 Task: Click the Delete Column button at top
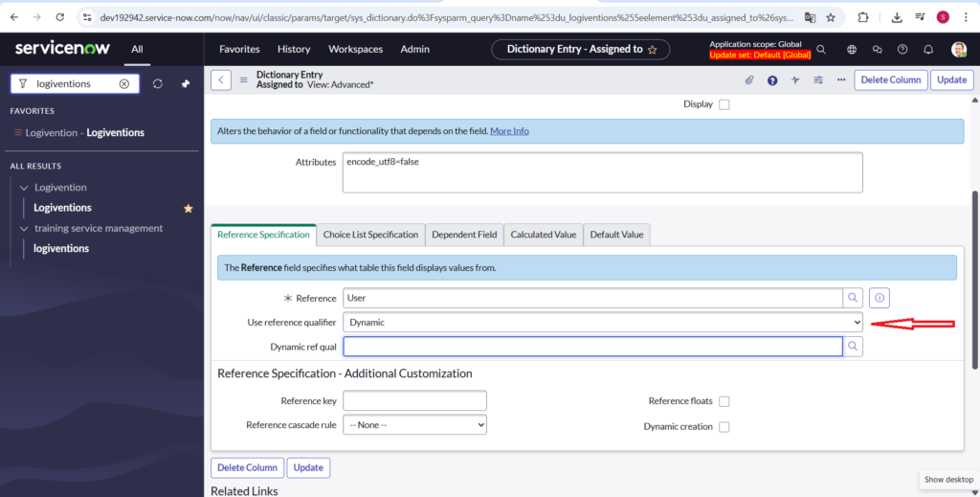click(x=890, y=80)
